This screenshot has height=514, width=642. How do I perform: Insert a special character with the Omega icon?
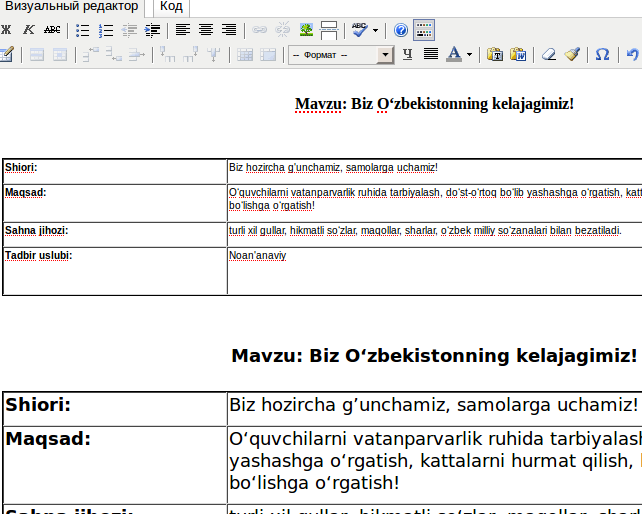[x=602, y=54]
